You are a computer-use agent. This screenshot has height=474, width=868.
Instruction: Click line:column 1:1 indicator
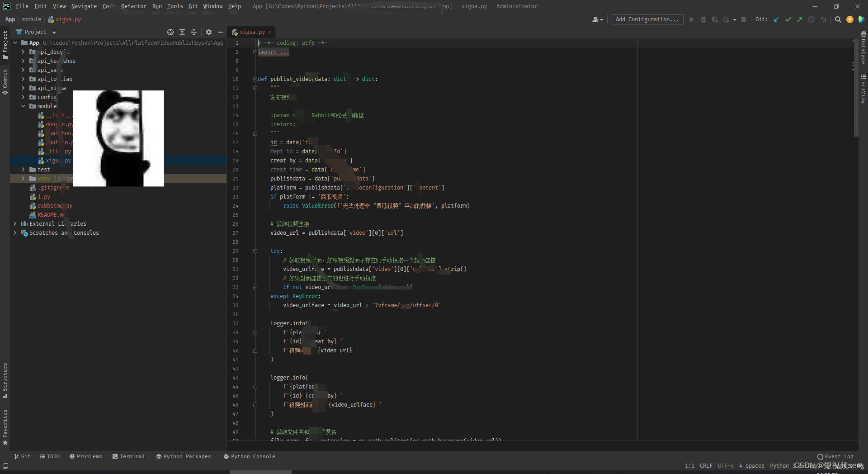pyautogui.click(x=689, y=466)
